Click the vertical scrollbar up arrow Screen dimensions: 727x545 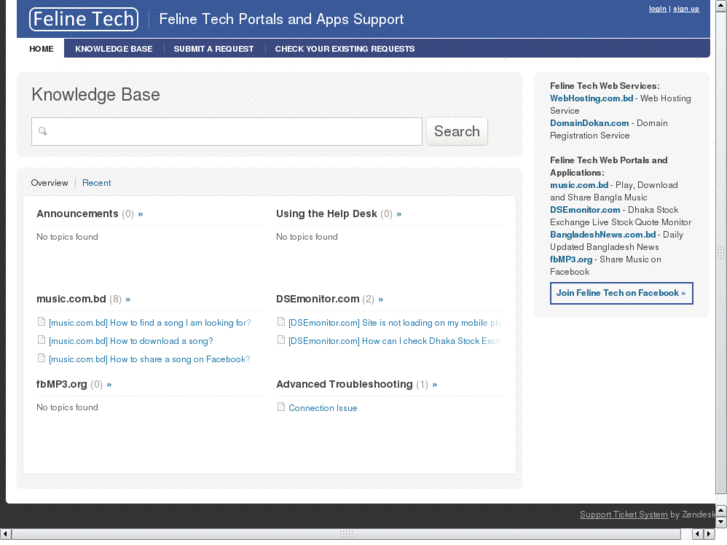[721, 6]
